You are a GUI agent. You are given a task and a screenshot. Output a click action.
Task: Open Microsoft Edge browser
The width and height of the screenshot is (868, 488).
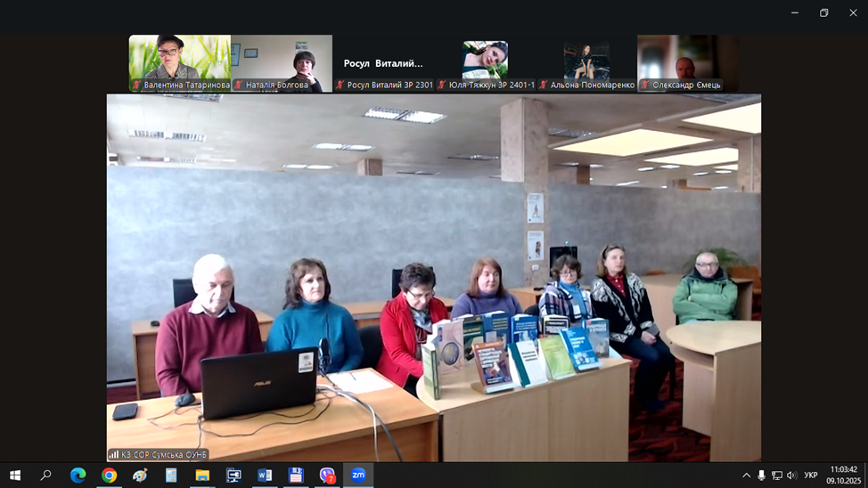78,476
